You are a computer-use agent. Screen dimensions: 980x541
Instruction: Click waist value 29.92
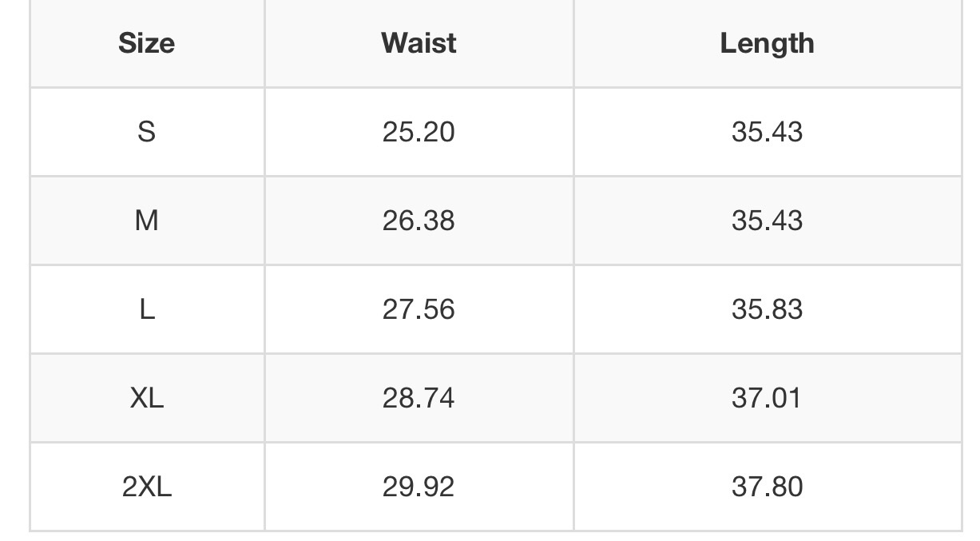pyautogui.click(x=419, y=487)
